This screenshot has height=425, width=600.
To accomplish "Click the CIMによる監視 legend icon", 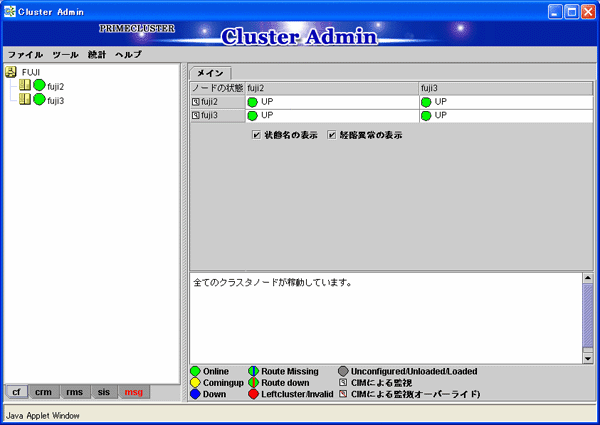I will point(343,382).
